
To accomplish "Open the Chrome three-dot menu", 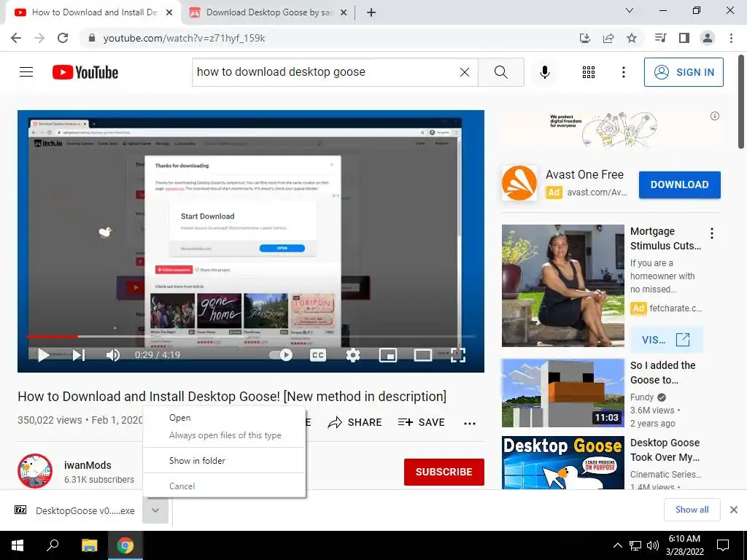I will click(x=731, y=38).
